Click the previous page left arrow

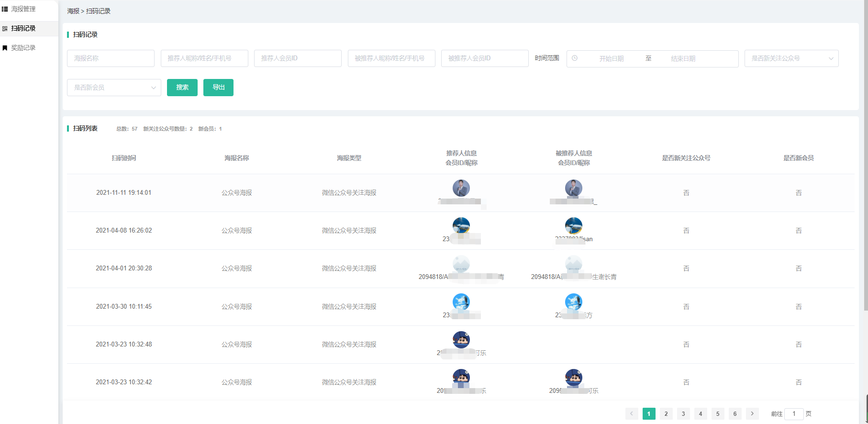(632, 414)
